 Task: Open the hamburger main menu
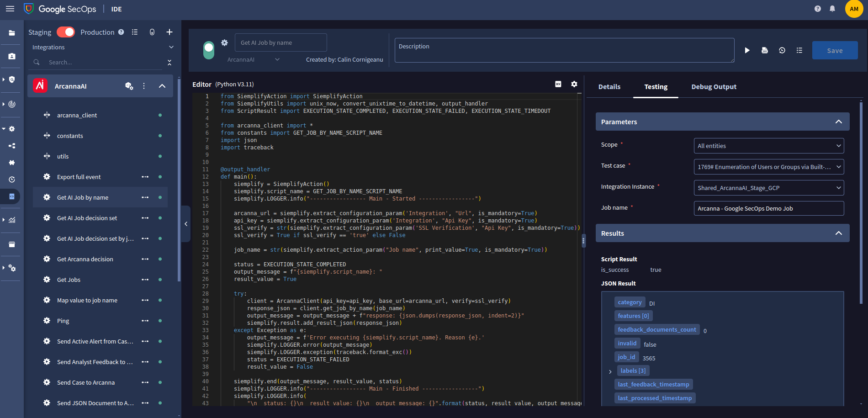pos(10,9)
